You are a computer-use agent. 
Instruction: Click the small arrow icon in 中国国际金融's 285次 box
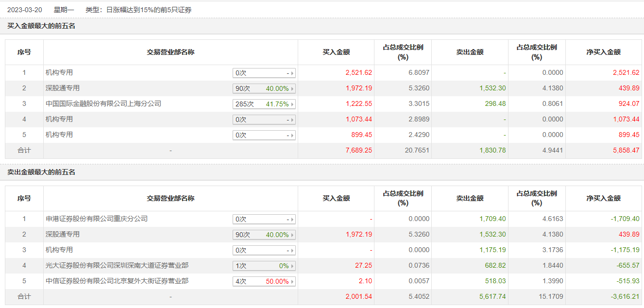[292, 104]
